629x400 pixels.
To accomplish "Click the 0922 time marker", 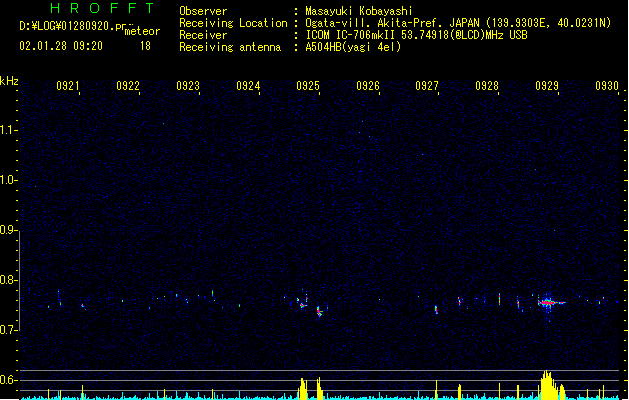I will [x=128, y=86].
